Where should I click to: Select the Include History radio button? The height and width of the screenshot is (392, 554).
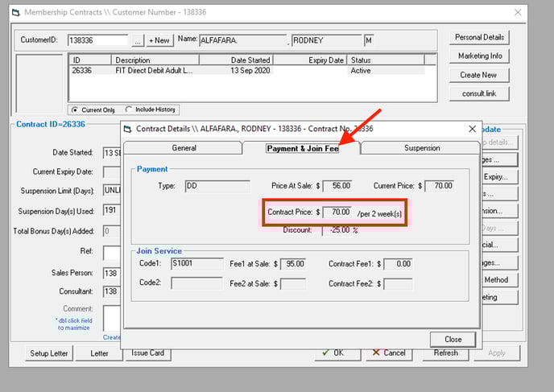(x=129, y=109)
